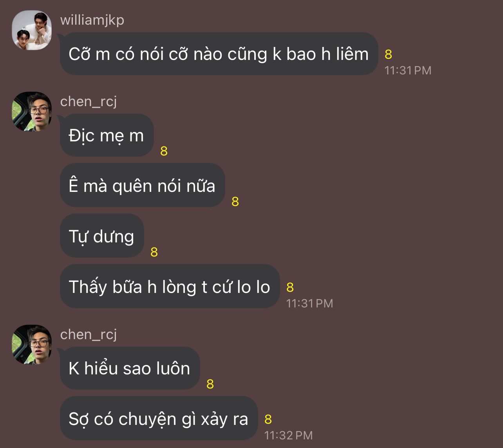
Task: Click the read count 8 beside 'Ê mà quên nói nữa'
Action: point(235,202)
